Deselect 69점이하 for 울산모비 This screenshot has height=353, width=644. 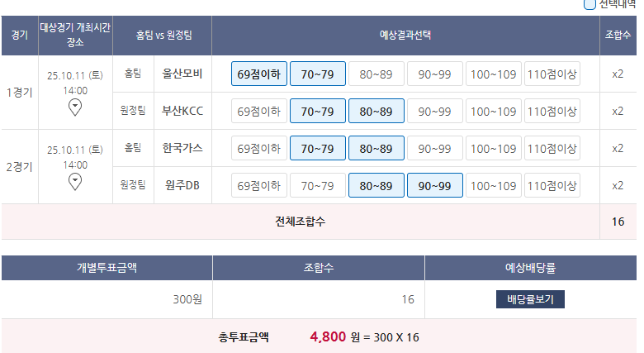[x=259, y=74]
